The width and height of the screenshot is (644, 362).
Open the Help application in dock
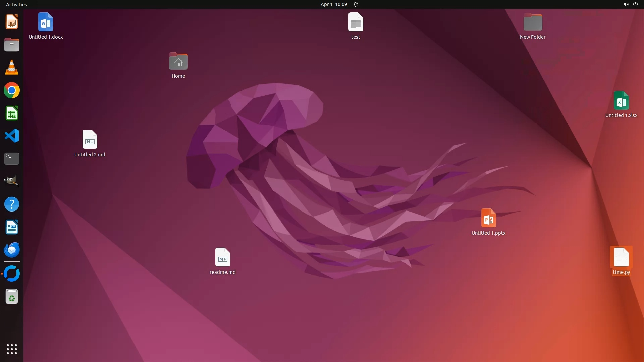pyautogui.click(x=12, y=204)
